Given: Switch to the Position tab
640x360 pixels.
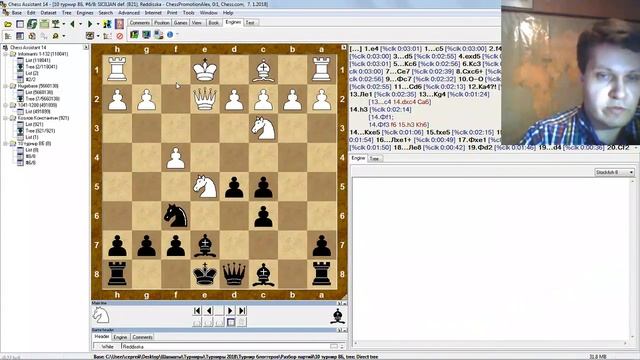Looking at the screenshot, I should coord(162,23).
